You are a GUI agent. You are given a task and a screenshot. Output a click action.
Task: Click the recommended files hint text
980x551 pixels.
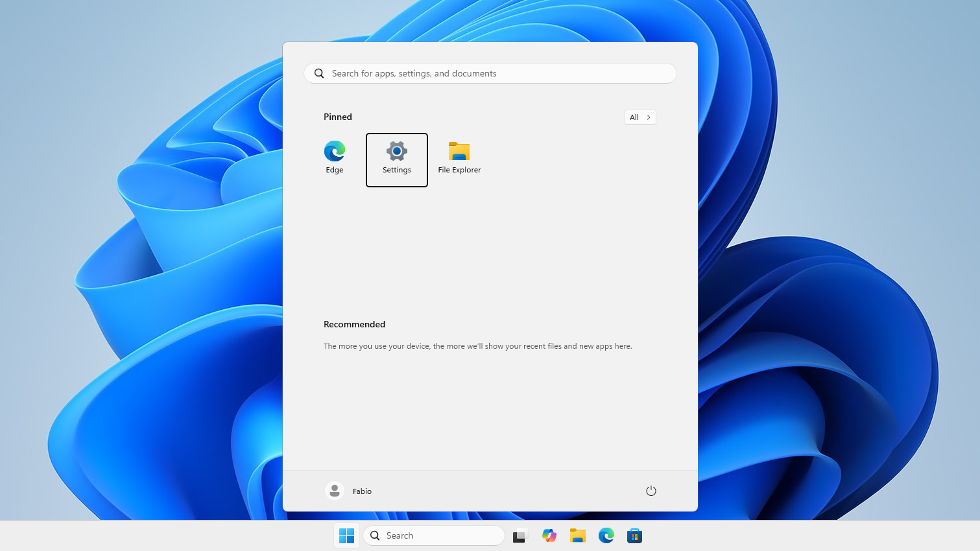[478, 346]
